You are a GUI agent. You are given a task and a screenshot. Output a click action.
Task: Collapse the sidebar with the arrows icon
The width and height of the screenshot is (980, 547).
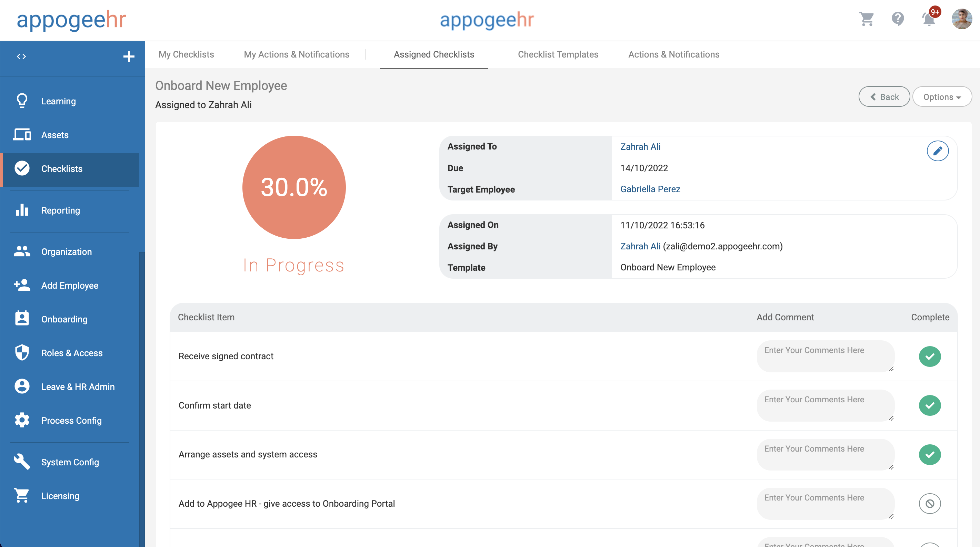(x=21, y=56)
